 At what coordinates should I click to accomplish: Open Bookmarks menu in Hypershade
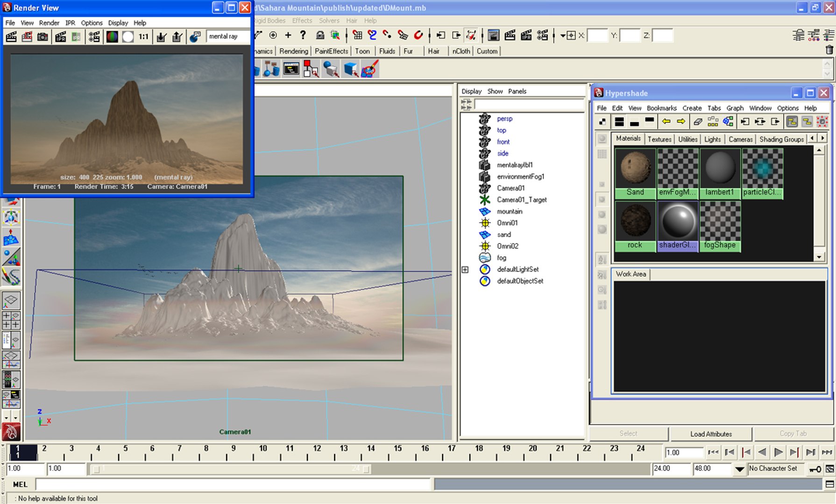(661, 108)
